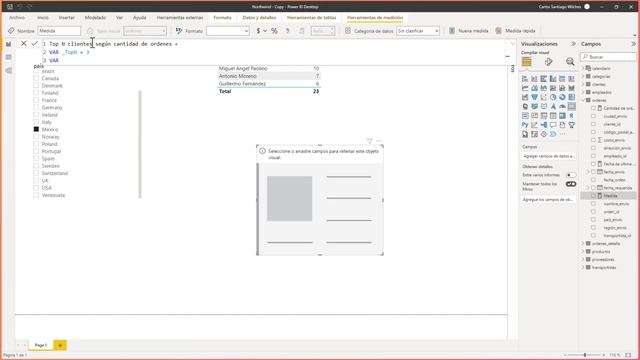
Task: Choose the map visual
Action: point(525,107)
